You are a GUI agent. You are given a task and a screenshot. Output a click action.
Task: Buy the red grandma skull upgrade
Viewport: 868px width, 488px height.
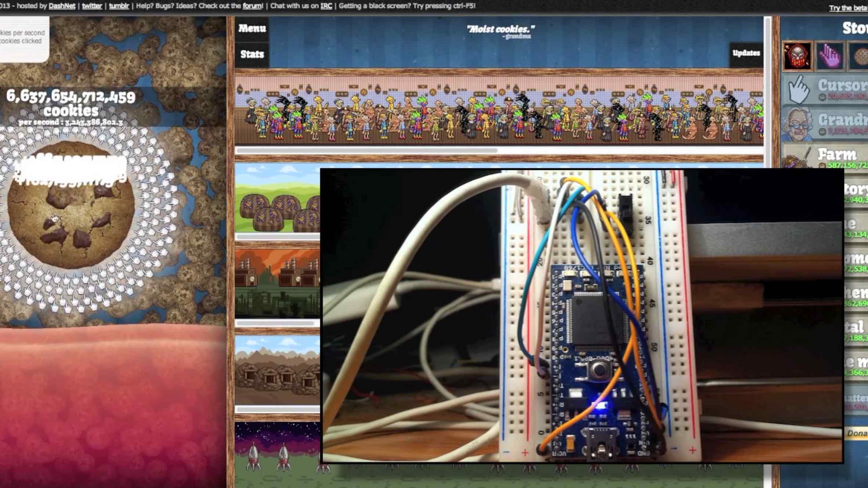coord(797,56)
